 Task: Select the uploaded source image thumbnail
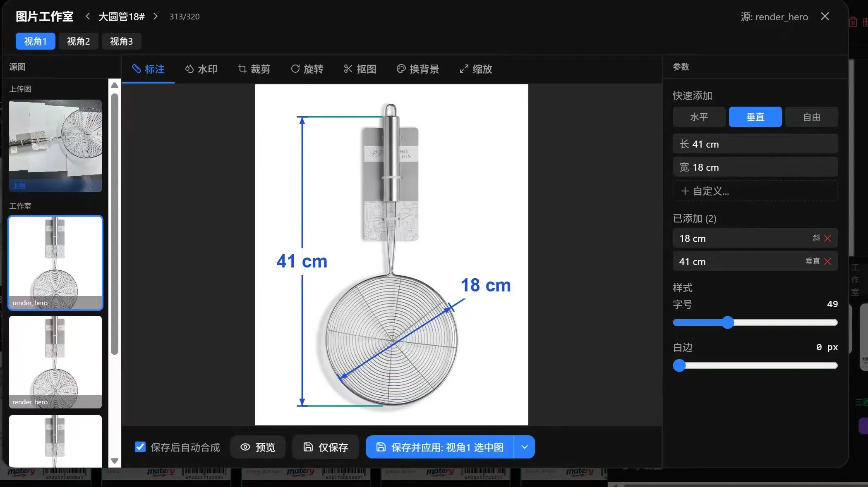pos(55,146)
